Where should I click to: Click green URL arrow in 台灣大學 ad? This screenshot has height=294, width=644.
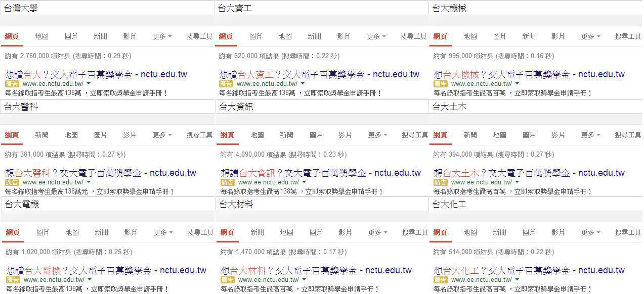pos(89,83)
